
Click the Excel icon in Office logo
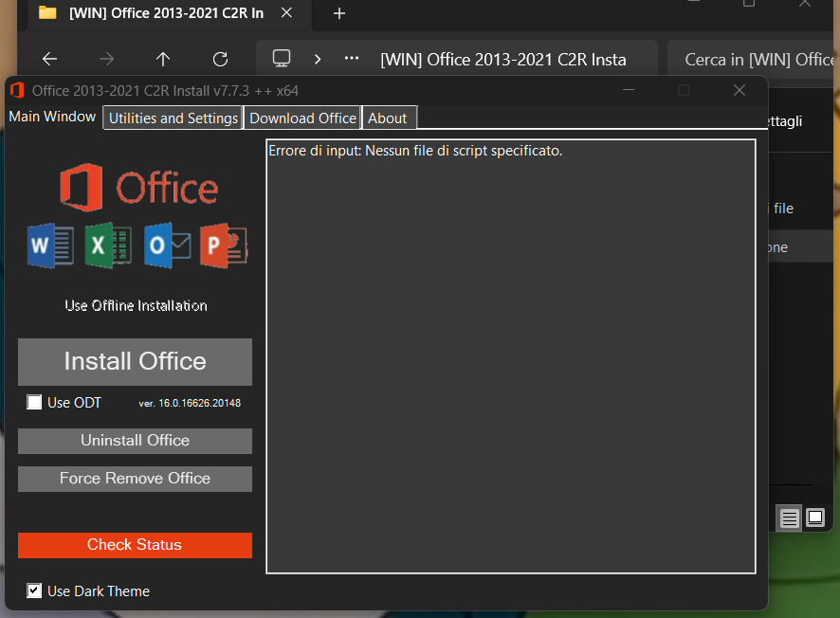tap(107, 245)
